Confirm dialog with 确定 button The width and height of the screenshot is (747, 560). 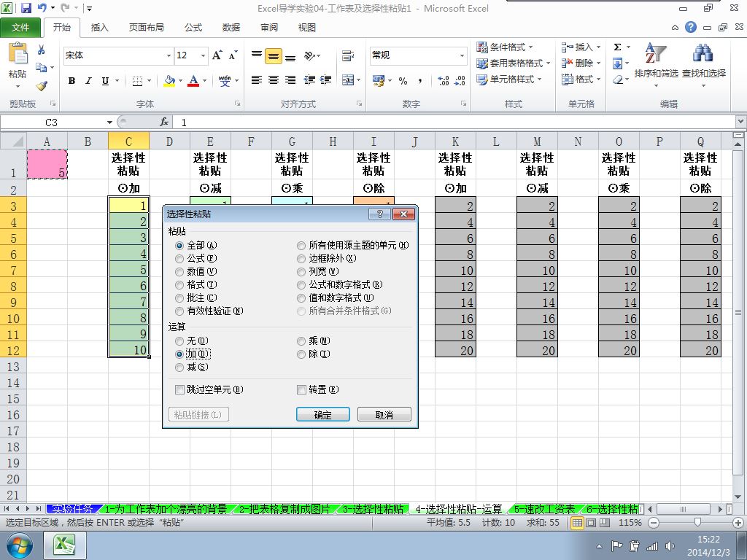(323, 415)
